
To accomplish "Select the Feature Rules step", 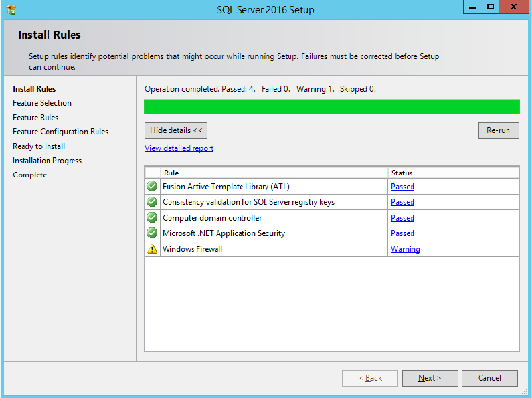I will [35, 118].
